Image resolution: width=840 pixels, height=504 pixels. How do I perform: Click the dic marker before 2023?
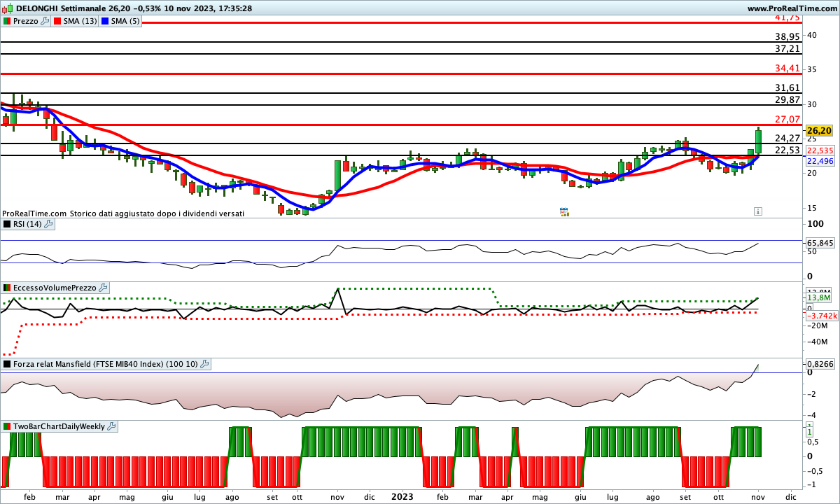coord(370,496)
